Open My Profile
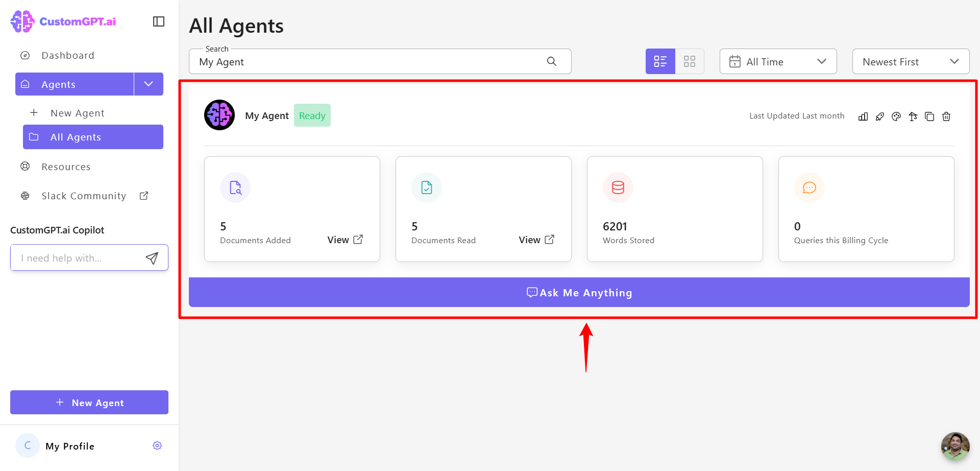This screenshot has height=471, width=980. click(x=70, y=446)
